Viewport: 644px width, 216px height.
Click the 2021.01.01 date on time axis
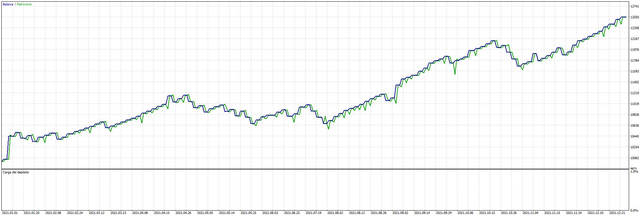(10, 213)
